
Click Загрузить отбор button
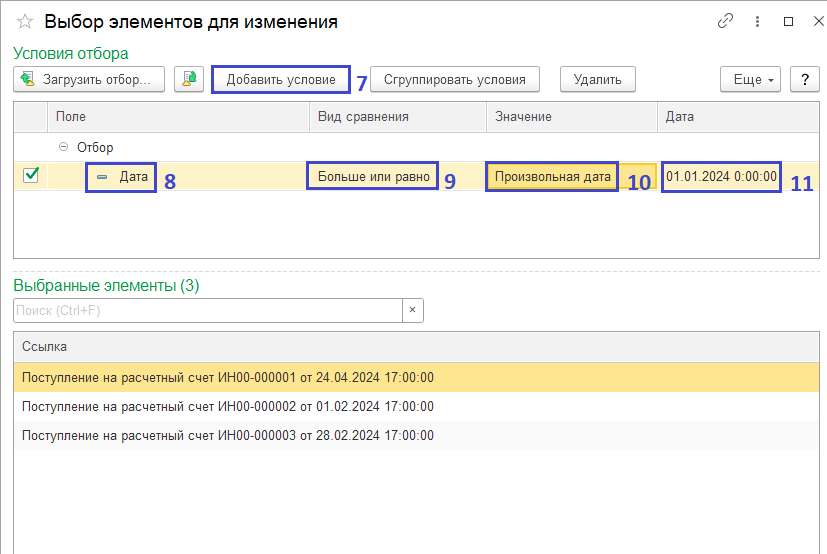pyautogui.click(x=88, y=79)
